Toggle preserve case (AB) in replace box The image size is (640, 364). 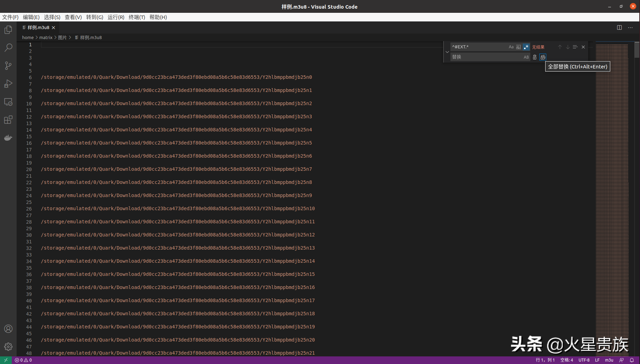pyautogui.click(x=526, y=57)
